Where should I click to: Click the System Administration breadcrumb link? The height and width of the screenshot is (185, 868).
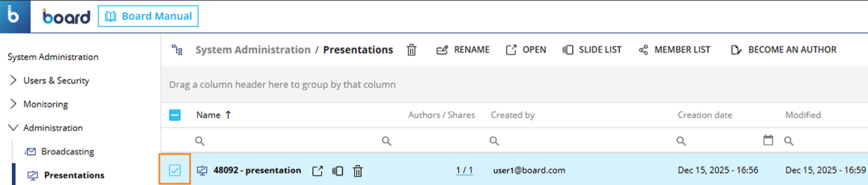(x=253, y=49)
